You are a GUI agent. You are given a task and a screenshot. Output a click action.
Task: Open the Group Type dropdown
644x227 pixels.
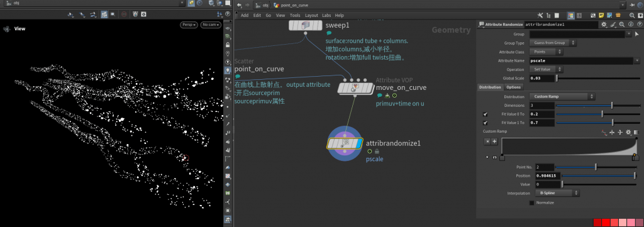click(x=553, y=43)
